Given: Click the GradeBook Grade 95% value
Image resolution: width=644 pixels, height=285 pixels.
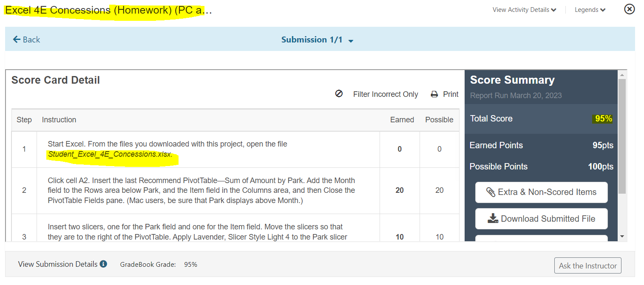Looking at the screenshot, I should click(190, 264).
